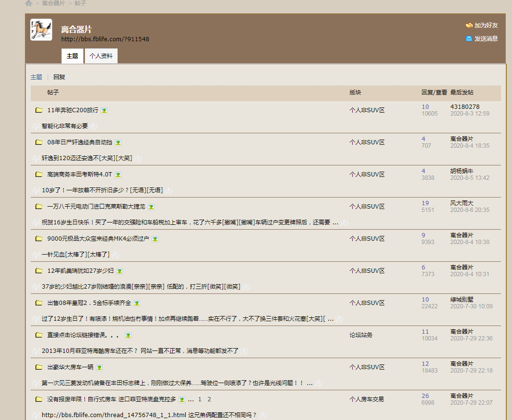Click image icon after 直接点击论坛链接错误

click(128, 336)
